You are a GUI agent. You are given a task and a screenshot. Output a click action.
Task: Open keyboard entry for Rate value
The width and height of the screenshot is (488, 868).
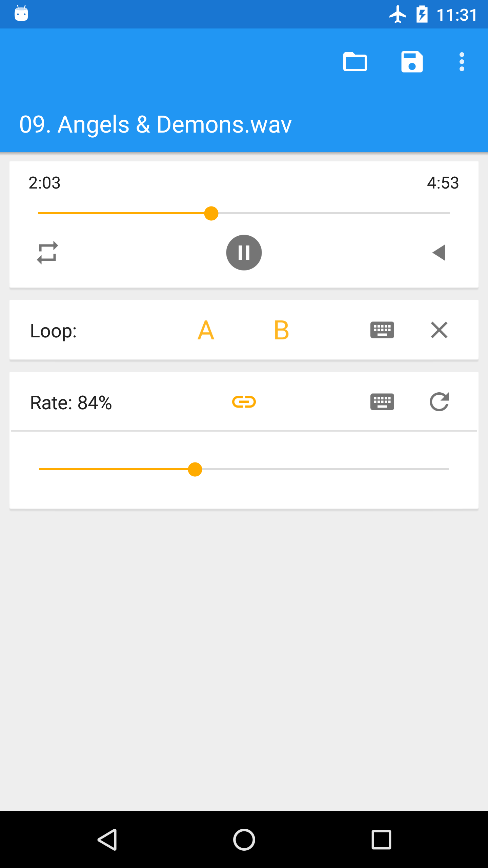click(x=382, y=402)
